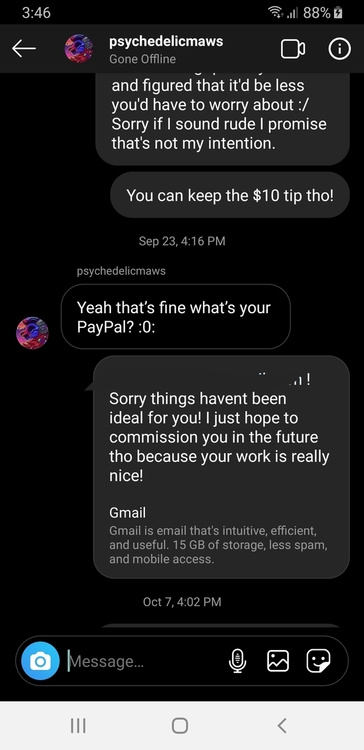Tap the Android home button

(x=179, y=726)
